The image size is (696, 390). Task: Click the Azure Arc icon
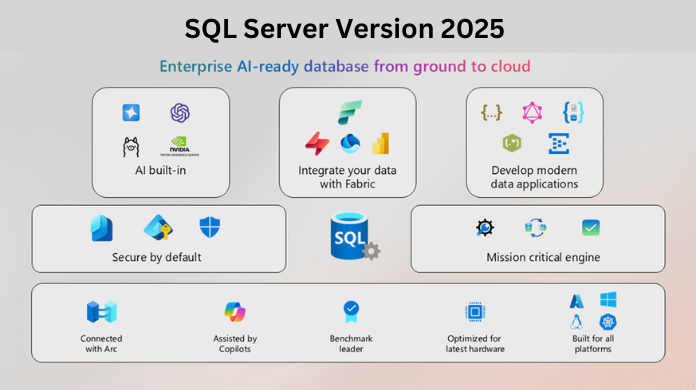point(102,311)
